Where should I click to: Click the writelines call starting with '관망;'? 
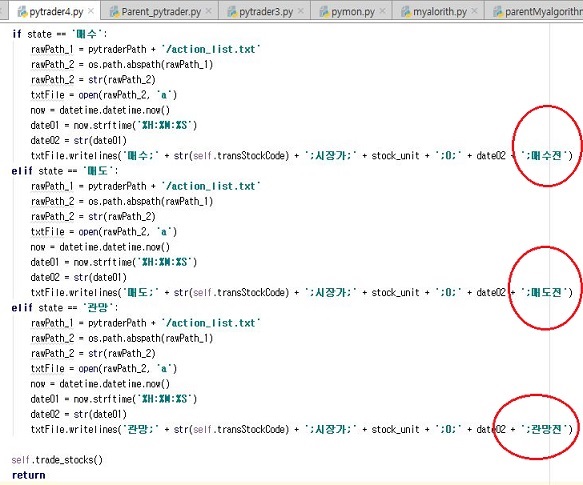(302, 429)
